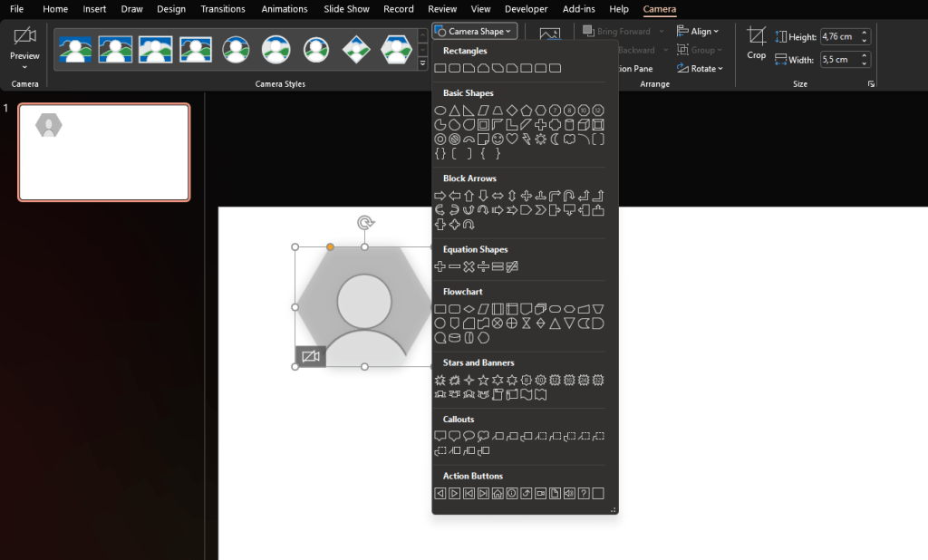928x560 pixels.
Task: Expand the Rotate dropdown menu
Action: 700,69
